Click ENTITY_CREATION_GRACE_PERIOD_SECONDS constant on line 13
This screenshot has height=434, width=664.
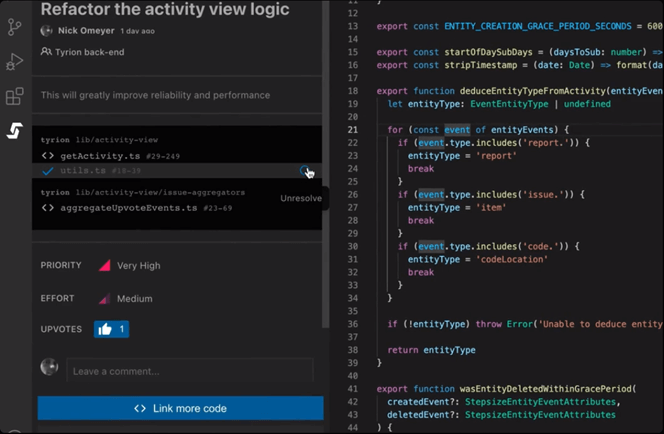pos(538,26)
